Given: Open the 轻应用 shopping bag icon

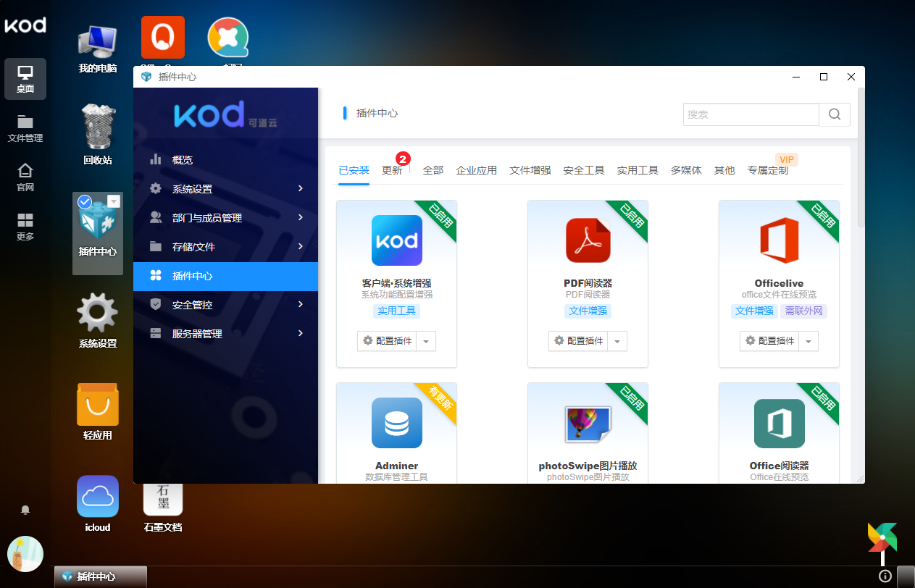Looking at the screenshot, I should 97,406.
